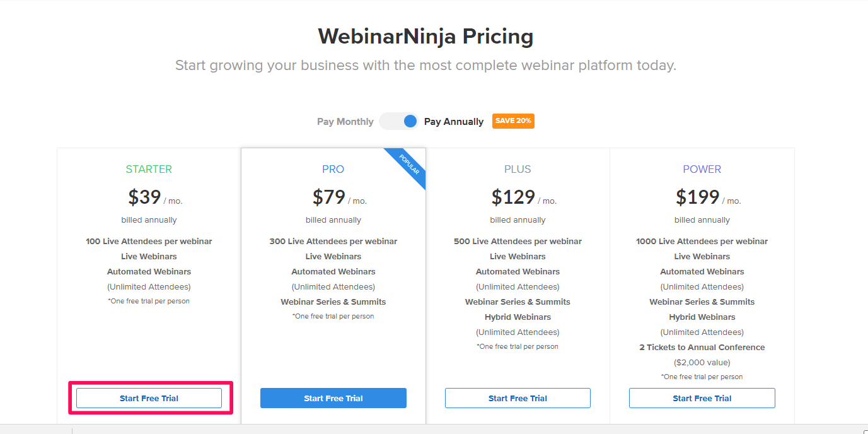This screenshot has width=868, height=434.
Task: Select the PRO plan heading
Action: (x=333, y=168)
